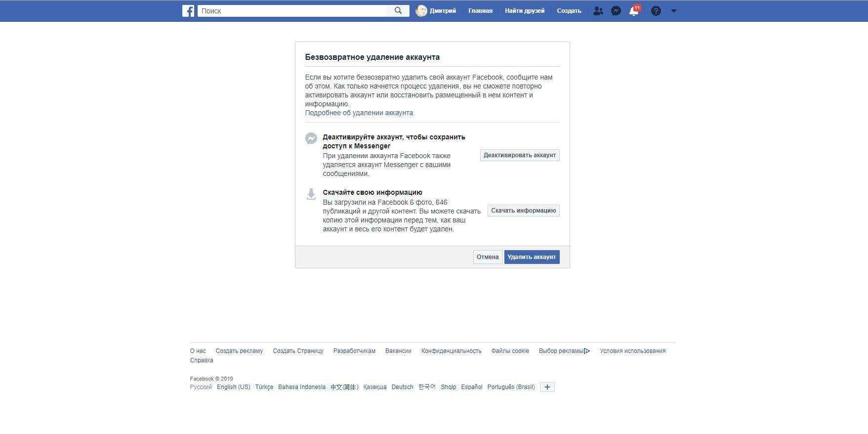The height and width of the screenshot is (434, 868).
Task: Open the quick help question-mark icon
Action: tap(656, 11)
